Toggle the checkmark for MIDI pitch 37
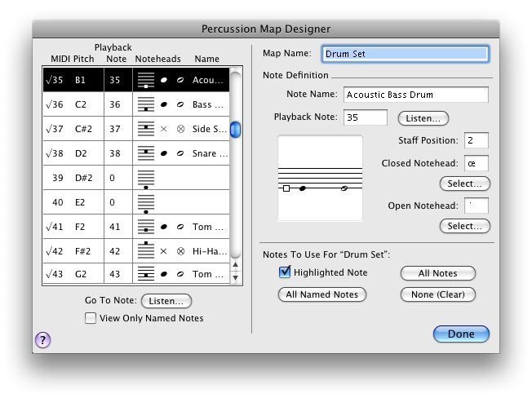532x398 pixels. pyautogui.click(x=48, y=129)
